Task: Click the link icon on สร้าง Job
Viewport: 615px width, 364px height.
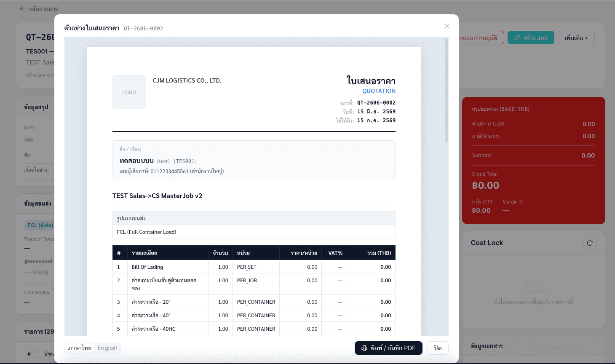Action: (x=517, y=38)
